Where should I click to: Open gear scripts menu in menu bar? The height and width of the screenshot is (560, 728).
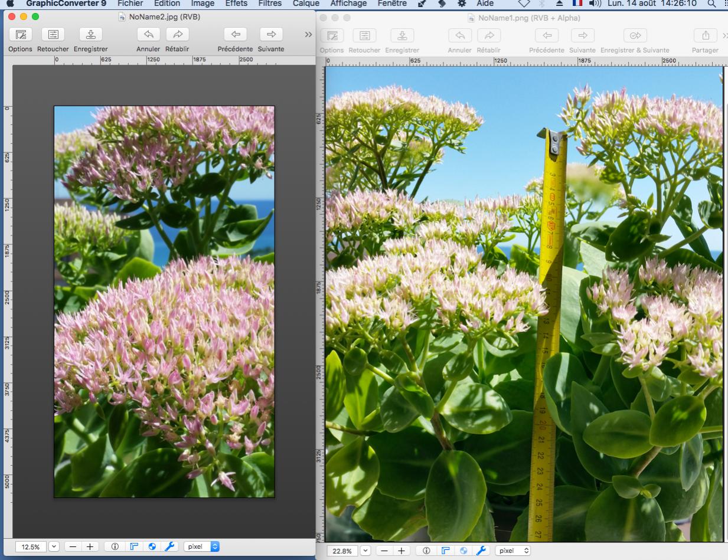click(x=462, y=4)
